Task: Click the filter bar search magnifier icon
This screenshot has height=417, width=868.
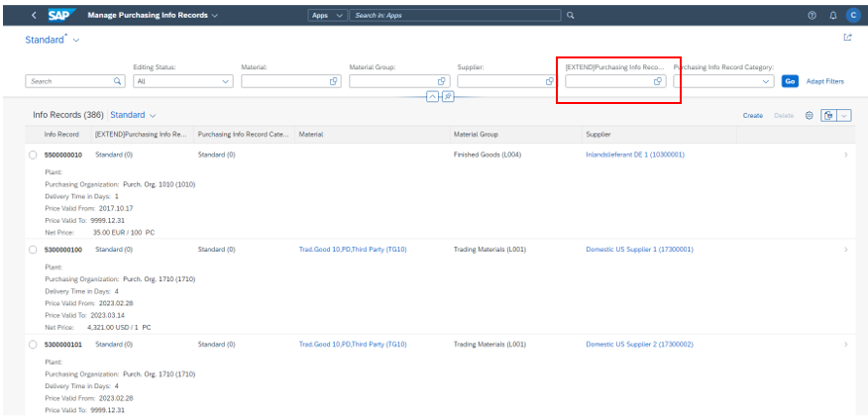Action: click(x=117, y=81)
